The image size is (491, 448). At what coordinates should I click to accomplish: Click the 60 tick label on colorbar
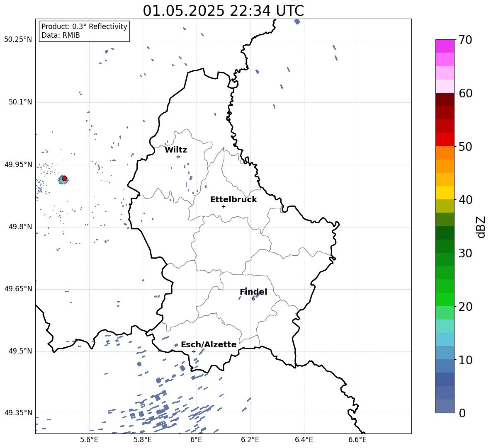point(465,93)
